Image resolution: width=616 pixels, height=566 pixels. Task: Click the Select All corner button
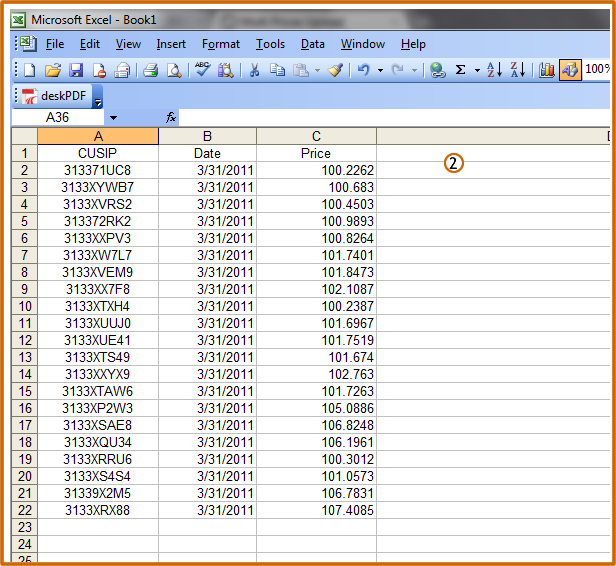[x=24, y=136]
